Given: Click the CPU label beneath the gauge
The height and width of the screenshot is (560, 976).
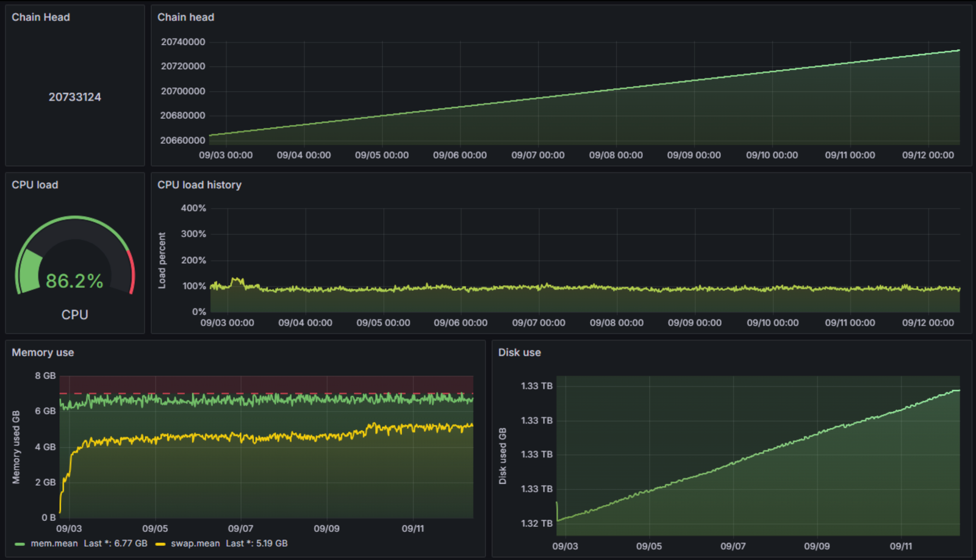Looking at the screenshot, I should click(x=74, y=315).
